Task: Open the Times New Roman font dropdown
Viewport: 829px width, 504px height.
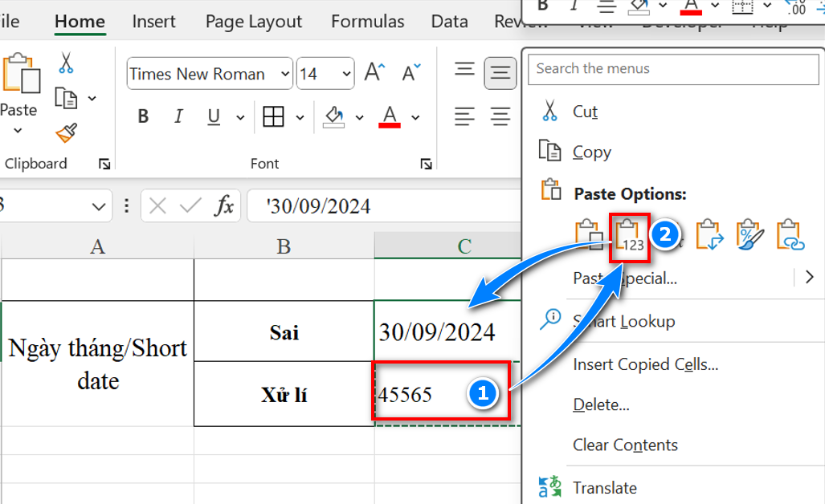Action: click(x=285, y=75)
